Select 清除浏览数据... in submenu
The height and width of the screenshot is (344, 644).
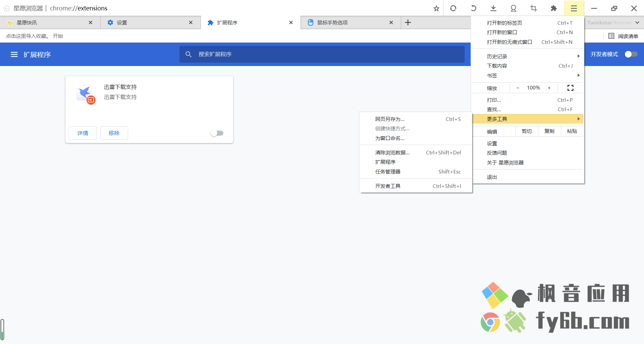point(416,152)
